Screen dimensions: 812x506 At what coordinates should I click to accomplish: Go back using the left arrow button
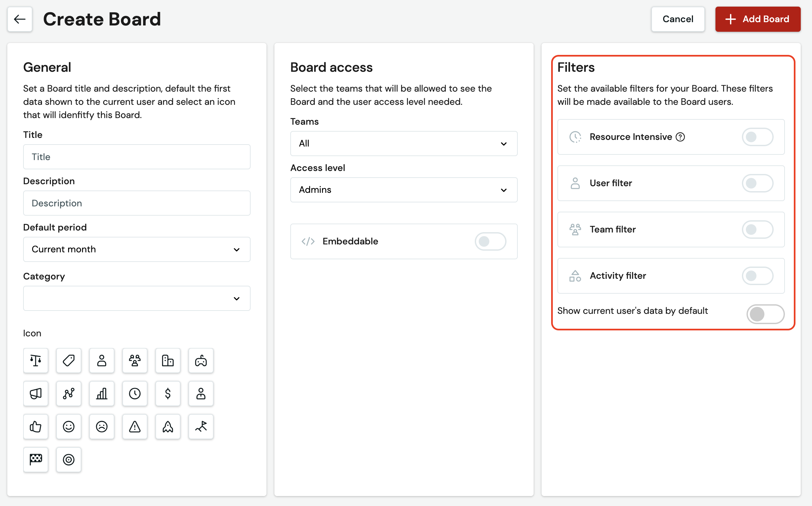[x=20, y=19]
